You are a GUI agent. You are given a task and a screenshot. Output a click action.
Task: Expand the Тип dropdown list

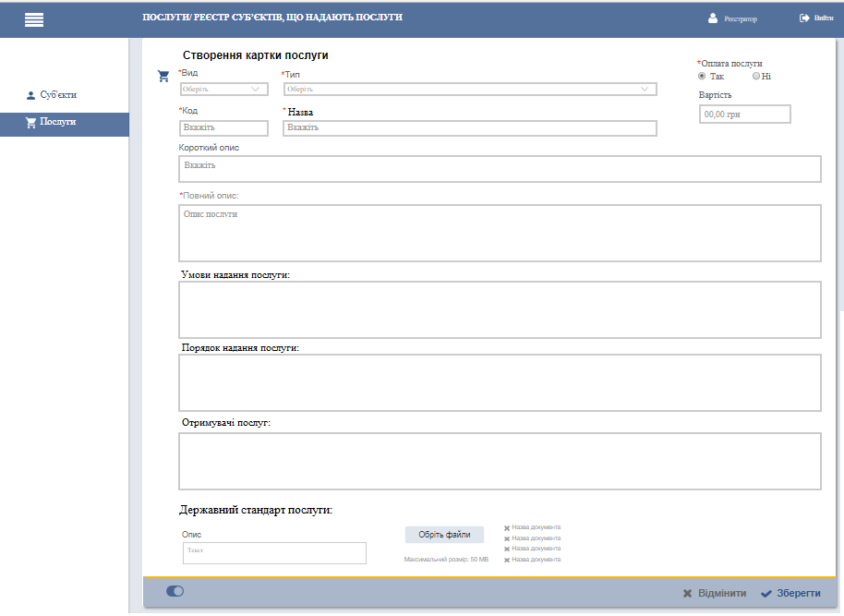pos(469,90)
